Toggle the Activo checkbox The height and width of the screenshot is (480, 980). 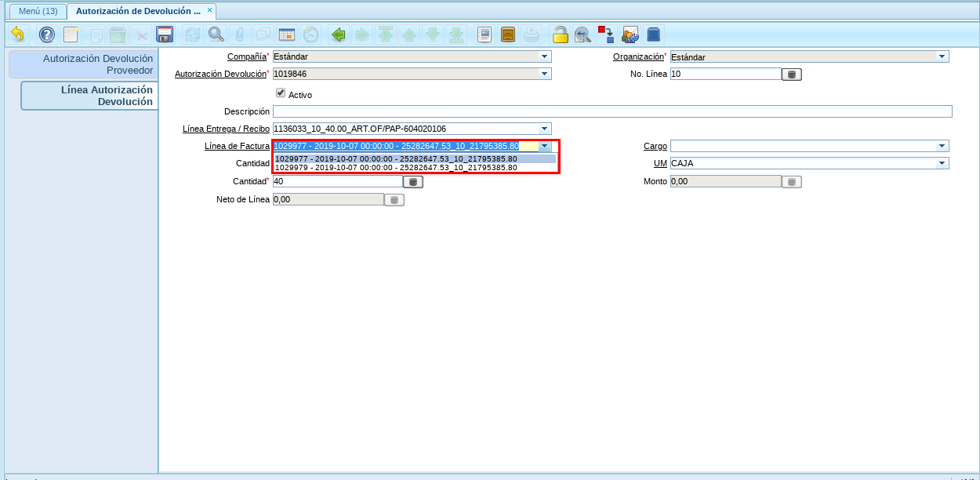pos(281,93)
